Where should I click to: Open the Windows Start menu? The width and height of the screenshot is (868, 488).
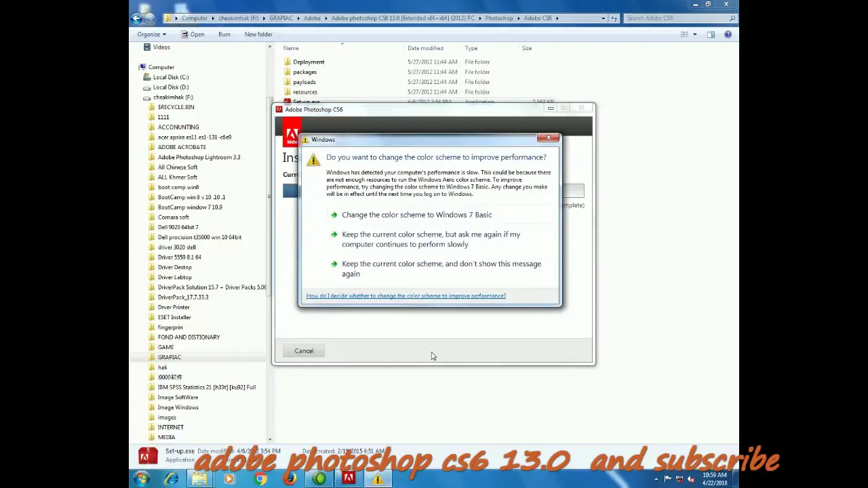tap(141, 479)
